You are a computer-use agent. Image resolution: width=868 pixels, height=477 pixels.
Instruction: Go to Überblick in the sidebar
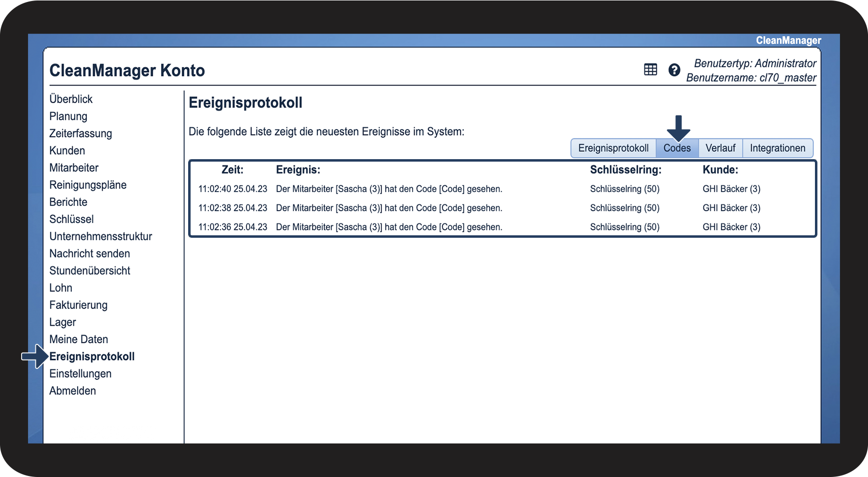click(71, 99)
